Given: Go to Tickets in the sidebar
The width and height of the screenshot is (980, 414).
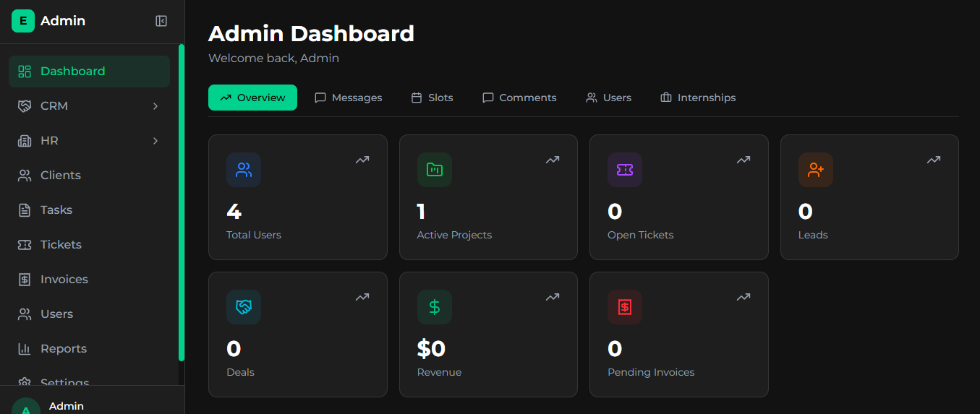Looking at the screenshot, I should (61, 245).
